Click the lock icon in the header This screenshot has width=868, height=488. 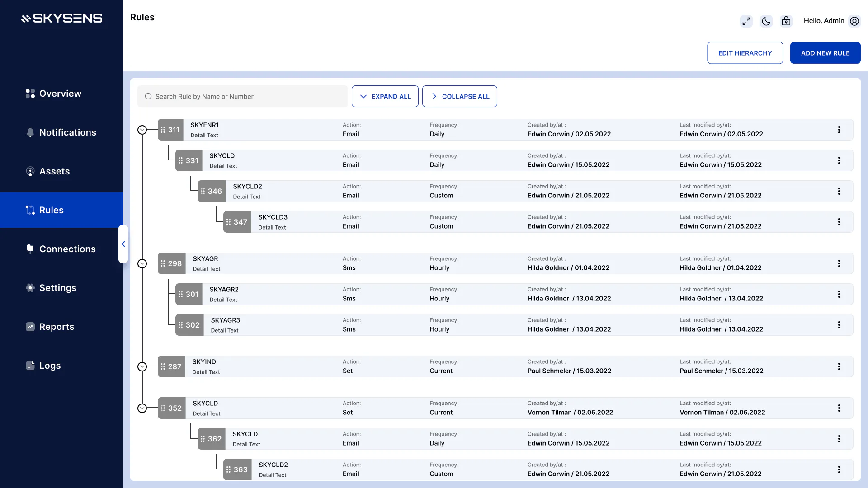tap(786, 21)
